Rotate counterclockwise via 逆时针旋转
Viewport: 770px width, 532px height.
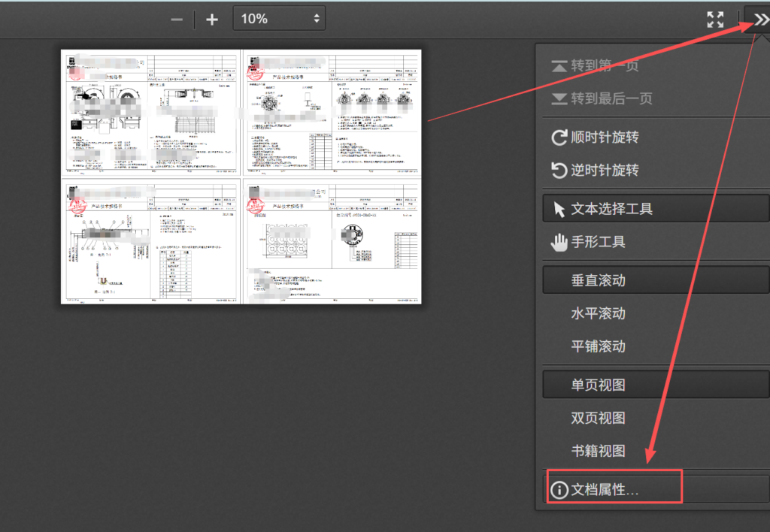click(656, 171)
